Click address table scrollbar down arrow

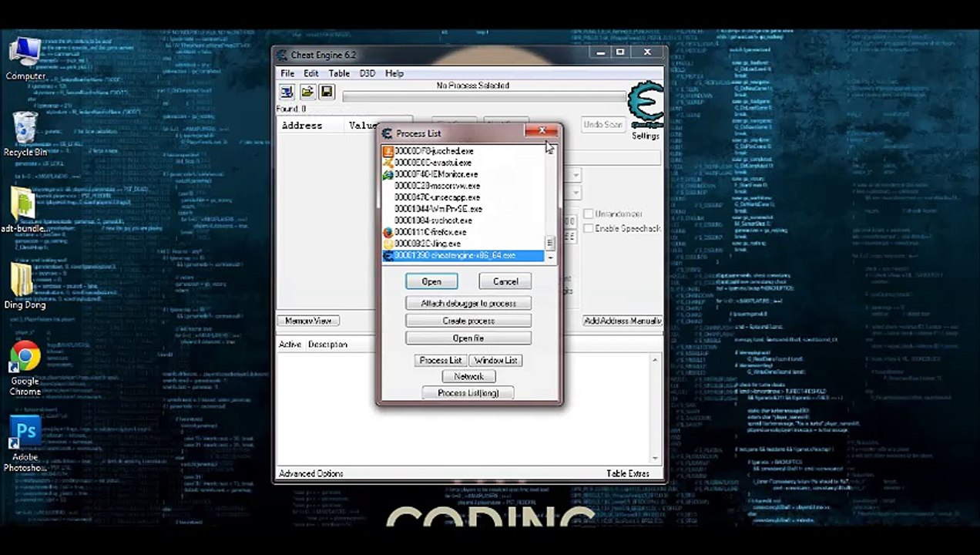(656, 458)
